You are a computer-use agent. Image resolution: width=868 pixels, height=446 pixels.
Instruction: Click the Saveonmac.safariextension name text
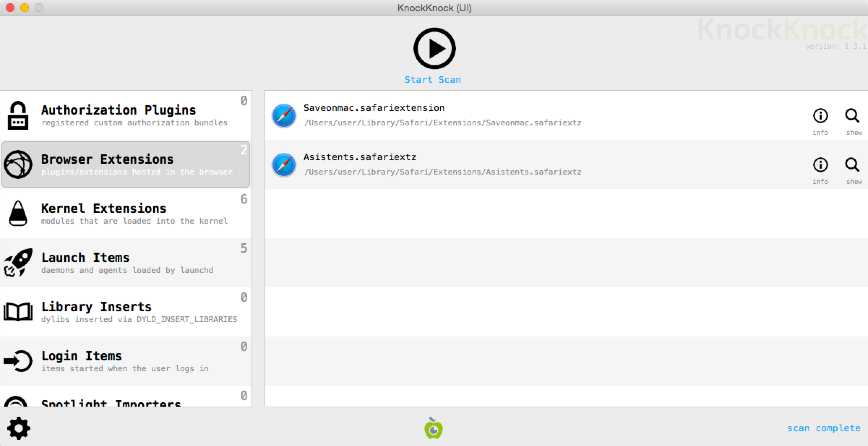coord(374,108)
